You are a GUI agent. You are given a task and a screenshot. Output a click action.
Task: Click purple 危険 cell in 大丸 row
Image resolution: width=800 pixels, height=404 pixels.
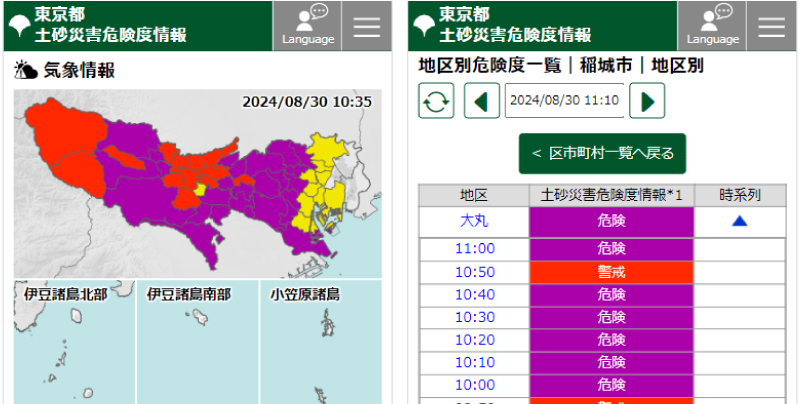coord(611,221)
